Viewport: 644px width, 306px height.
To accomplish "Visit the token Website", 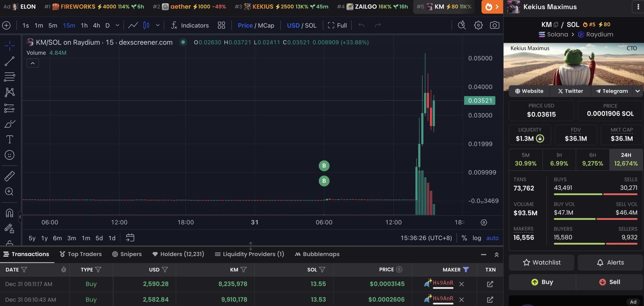I will 529,91.
